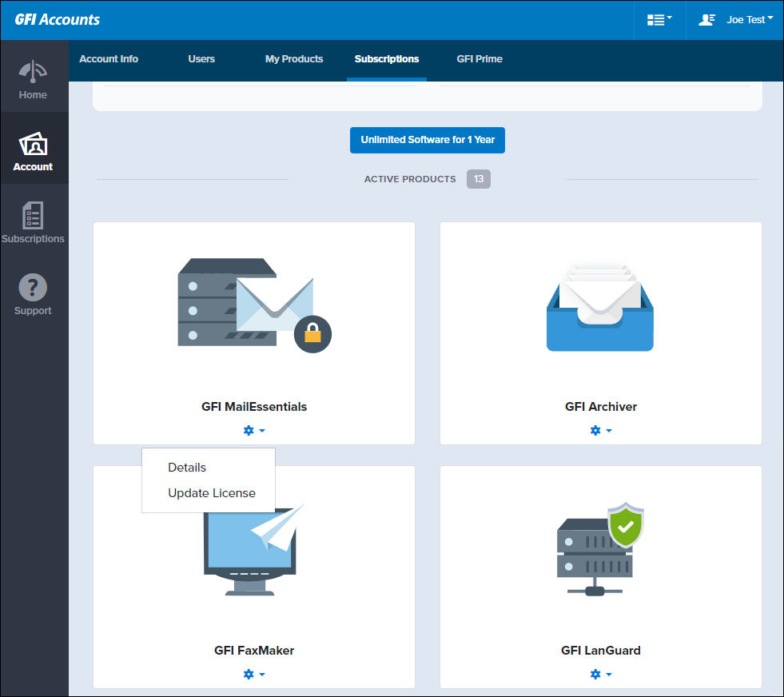Open the Home dashboard icon in sidebar
The image size is (784, 697).
[x=33, y=73]
